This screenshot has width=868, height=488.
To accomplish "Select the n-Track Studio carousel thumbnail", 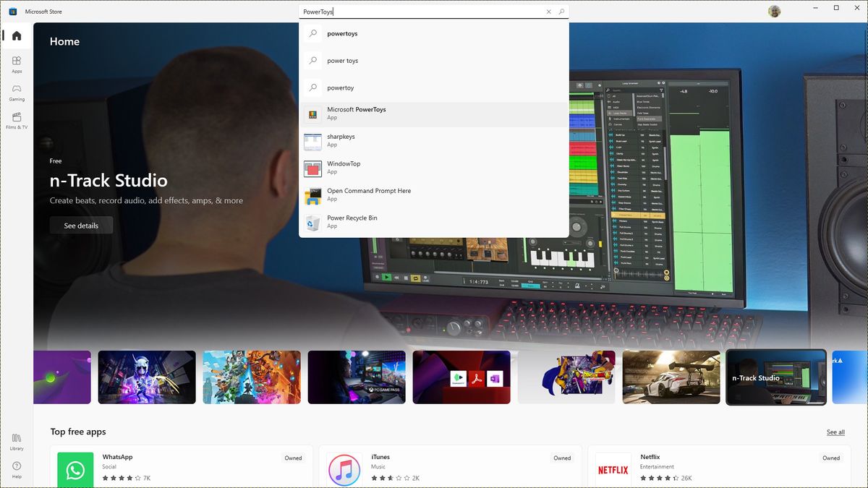I will pyautogui.click(x=775, y=377).
